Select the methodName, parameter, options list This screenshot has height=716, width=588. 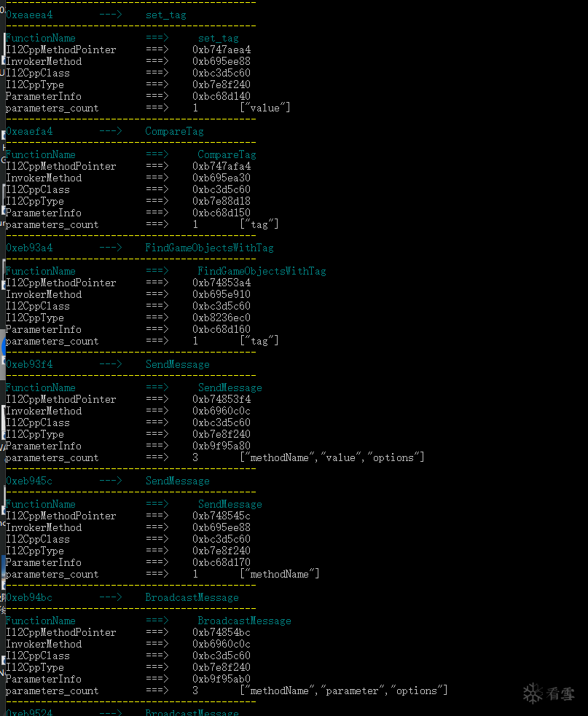tap(344, 691)
